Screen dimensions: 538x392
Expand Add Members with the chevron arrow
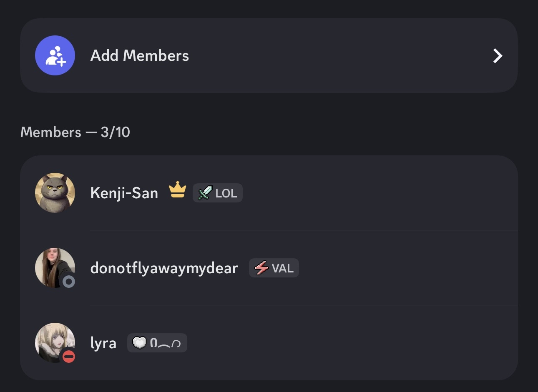tap(498, 56)
